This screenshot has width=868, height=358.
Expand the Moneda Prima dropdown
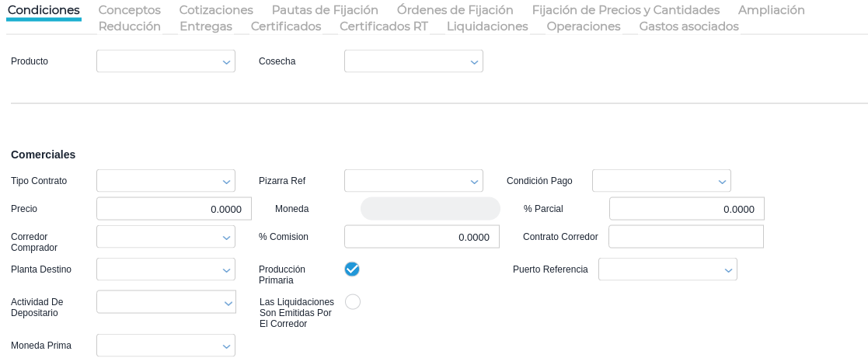click(166, 346)
